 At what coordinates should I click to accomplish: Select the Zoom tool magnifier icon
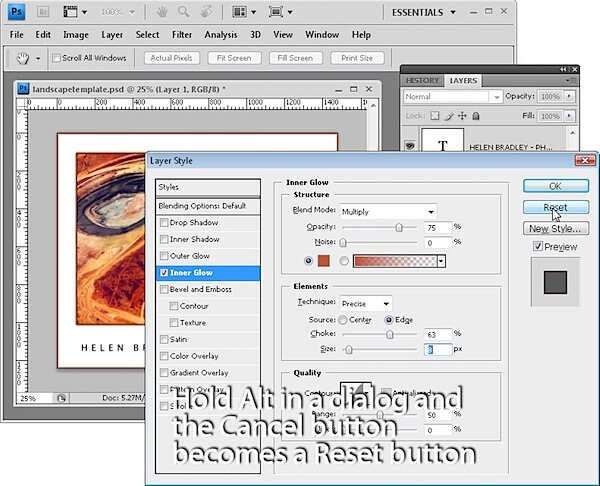184,12
